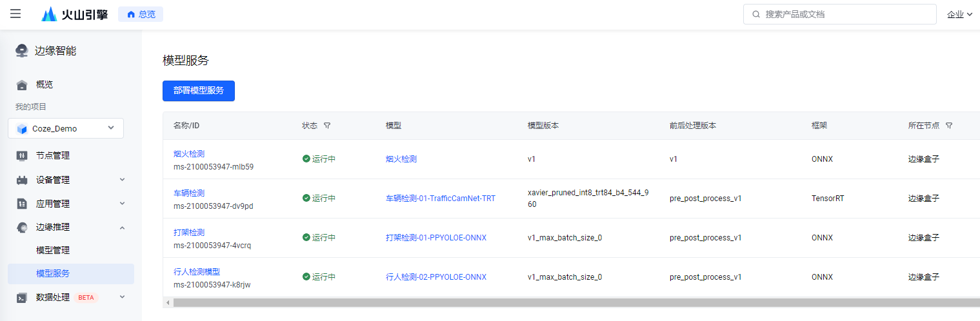Click the scrollbar left arrow
This screenshot has width=980, height=321.
(x=168, y=302)
